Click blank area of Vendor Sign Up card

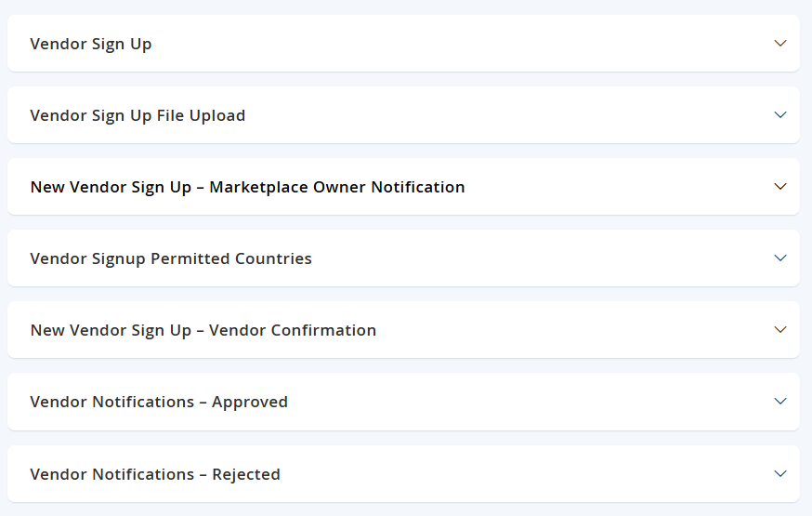pyautogui.click(x=461, y=44)
